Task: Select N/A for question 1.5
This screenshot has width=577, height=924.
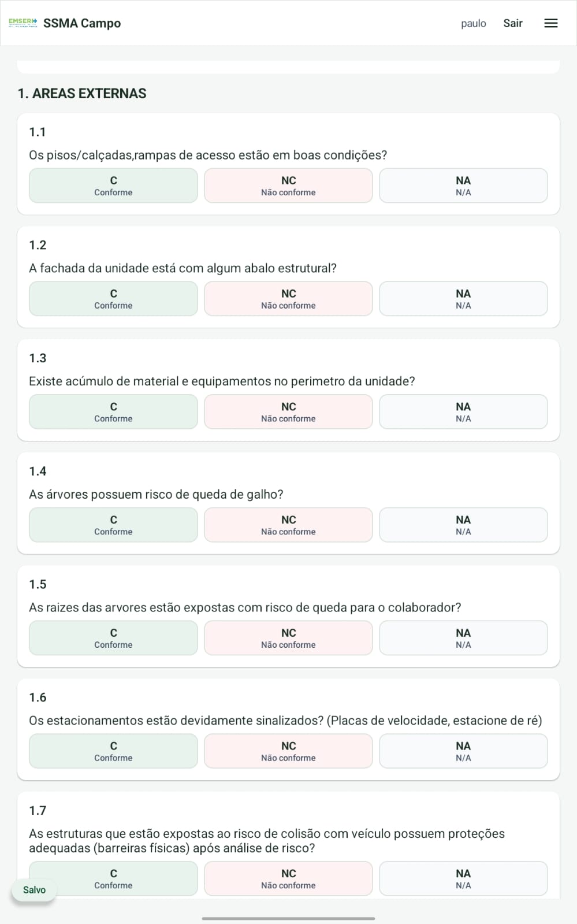Action: tap(463, 638)
